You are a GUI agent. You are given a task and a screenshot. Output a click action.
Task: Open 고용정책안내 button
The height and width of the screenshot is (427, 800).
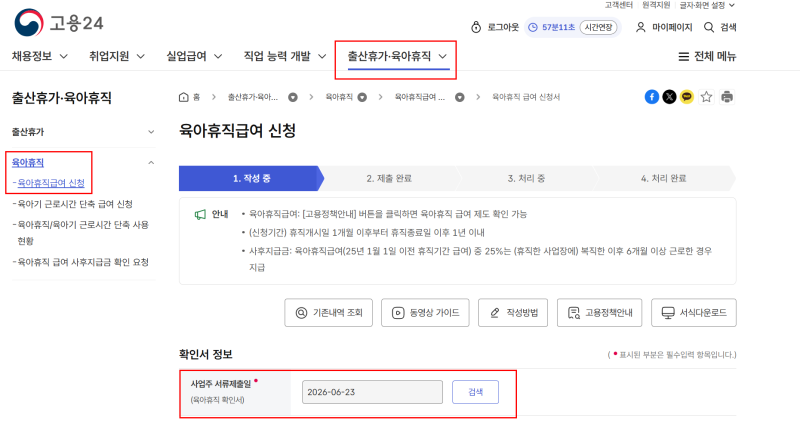point(599,313)
